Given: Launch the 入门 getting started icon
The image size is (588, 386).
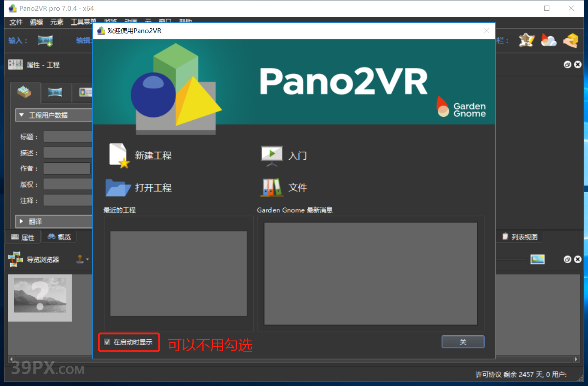Looking at the screenshot, I should [272, 155].
